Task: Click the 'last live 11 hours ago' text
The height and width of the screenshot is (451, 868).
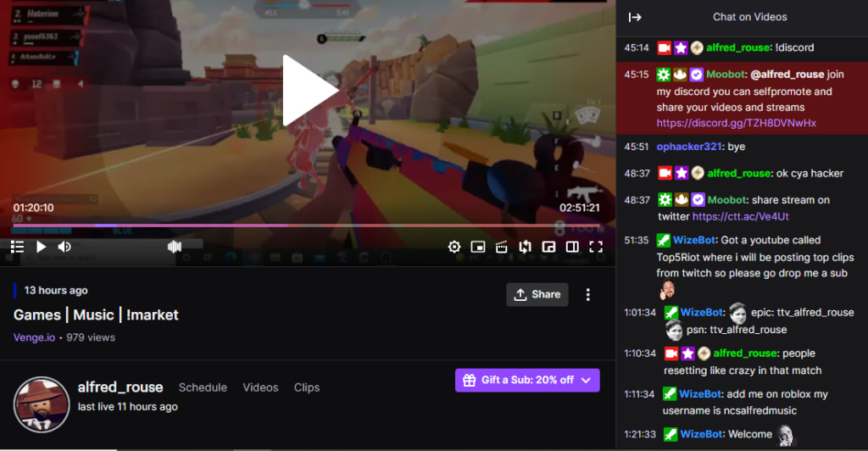Action: coord(127,407)
